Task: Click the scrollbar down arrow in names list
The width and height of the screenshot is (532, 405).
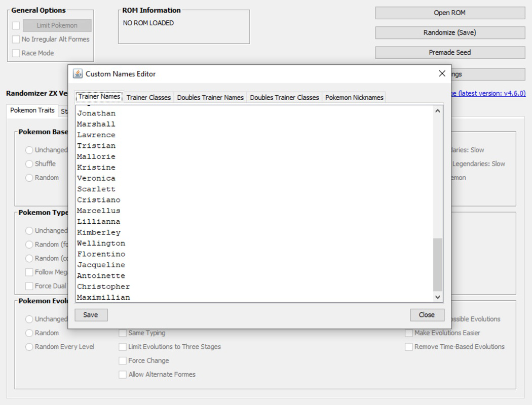Action: (x=437, y=297)
